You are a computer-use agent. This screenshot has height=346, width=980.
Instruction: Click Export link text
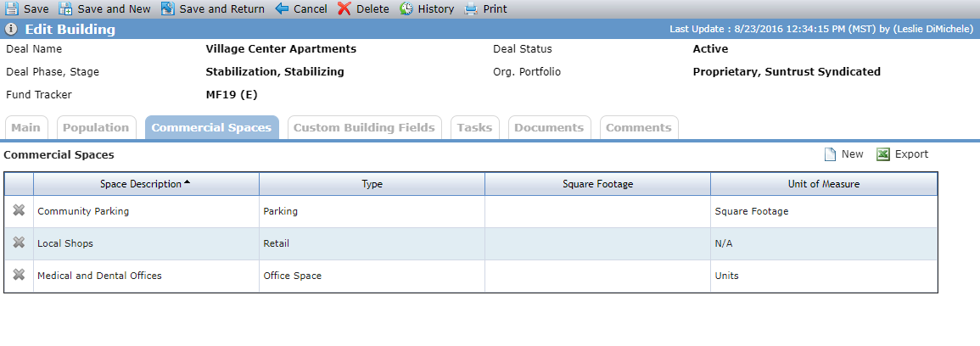coord(912,154)
